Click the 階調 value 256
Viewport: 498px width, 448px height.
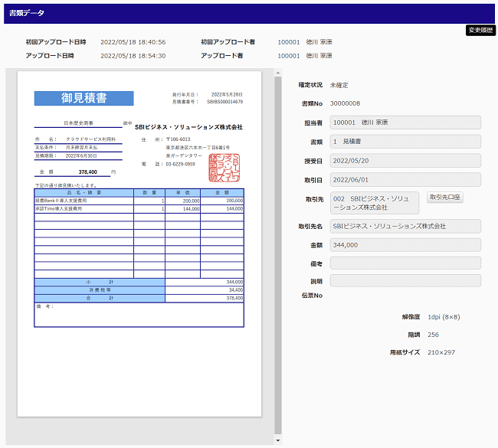pyautogui.click(x=433, y=335)
